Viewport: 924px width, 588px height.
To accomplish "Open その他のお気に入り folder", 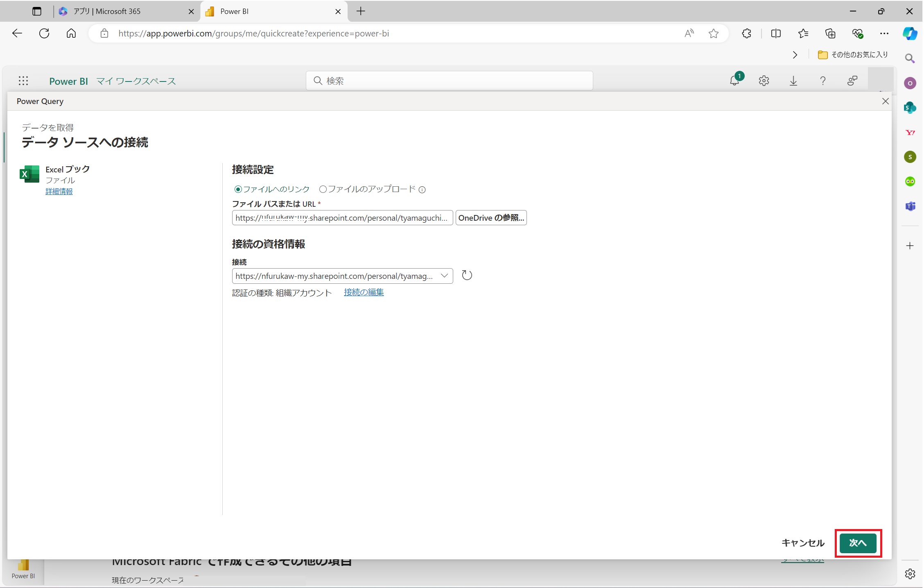I will [x=853, y=55].
